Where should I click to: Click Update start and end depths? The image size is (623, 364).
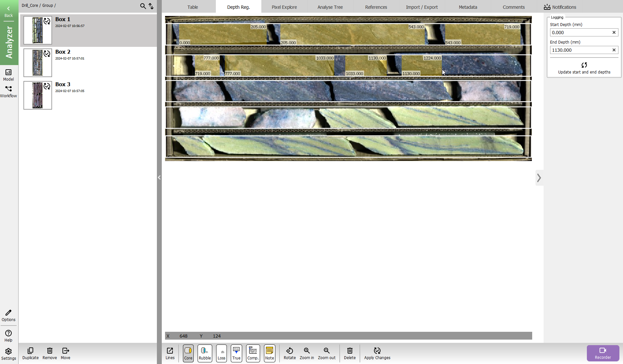584,68
